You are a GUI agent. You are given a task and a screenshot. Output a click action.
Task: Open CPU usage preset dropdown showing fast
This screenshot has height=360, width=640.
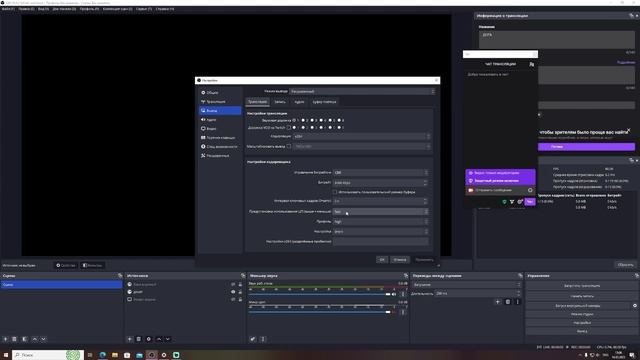pos(381,212)
